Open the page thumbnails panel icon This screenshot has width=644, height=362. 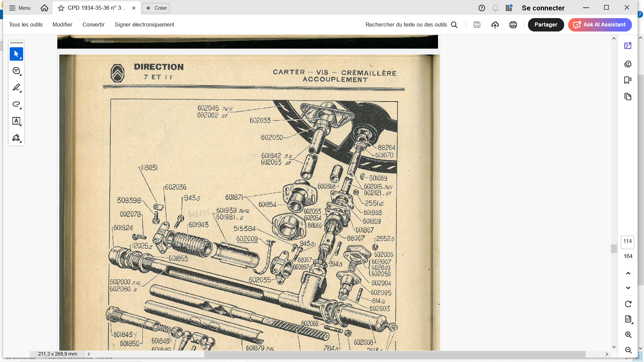click(628, 97)
